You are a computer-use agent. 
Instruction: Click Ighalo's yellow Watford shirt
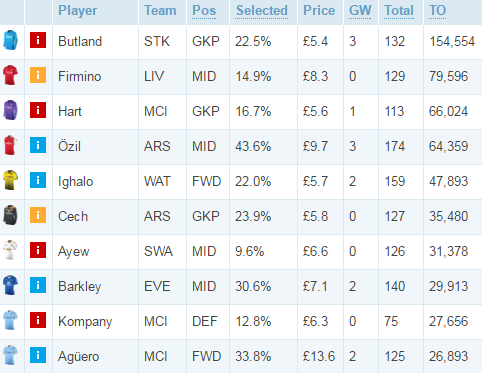coord(11,180)
